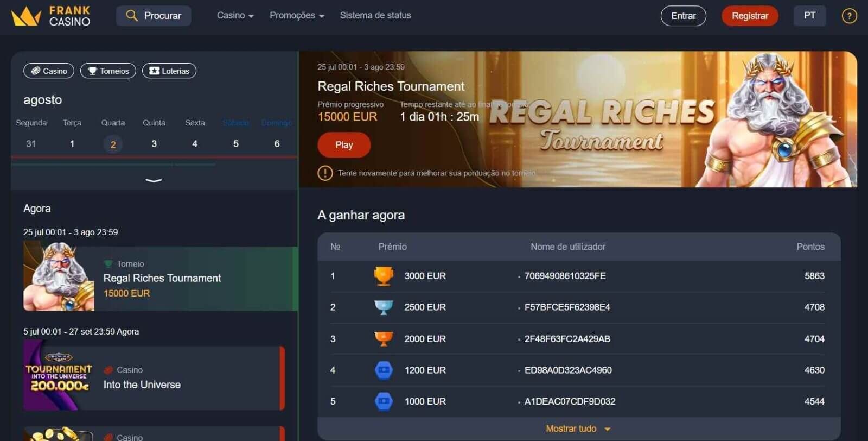Viewport: 868px width, 441px height.
Task: Select the Loterias filter chip
Action: tap(169, 71)
